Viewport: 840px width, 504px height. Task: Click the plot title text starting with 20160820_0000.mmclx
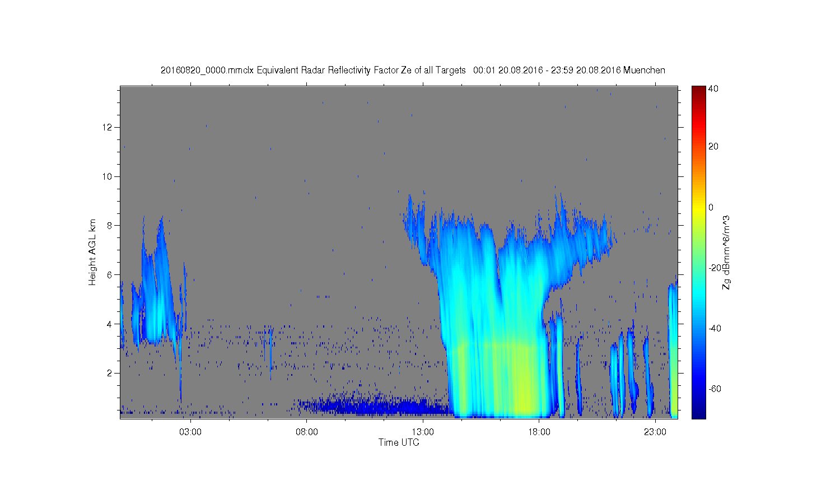pyautogui.click(x=413, y=70)
